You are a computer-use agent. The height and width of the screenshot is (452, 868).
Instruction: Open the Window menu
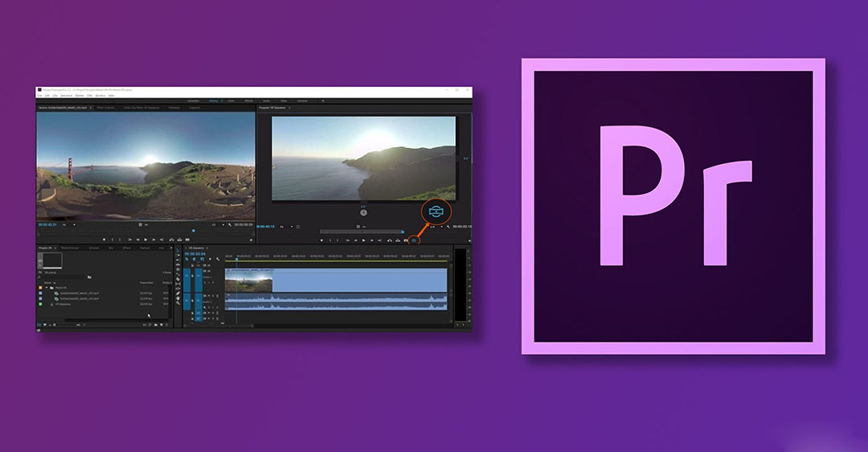tap(100, 95)
